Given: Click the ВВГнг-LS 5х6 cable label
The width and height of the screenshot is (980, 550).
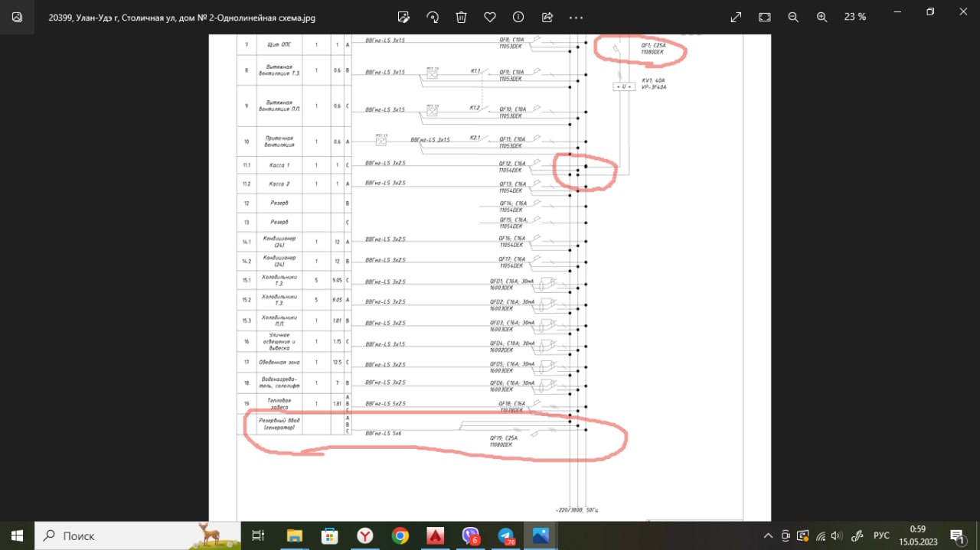Looking at the screenshot, I should [383, 434].
